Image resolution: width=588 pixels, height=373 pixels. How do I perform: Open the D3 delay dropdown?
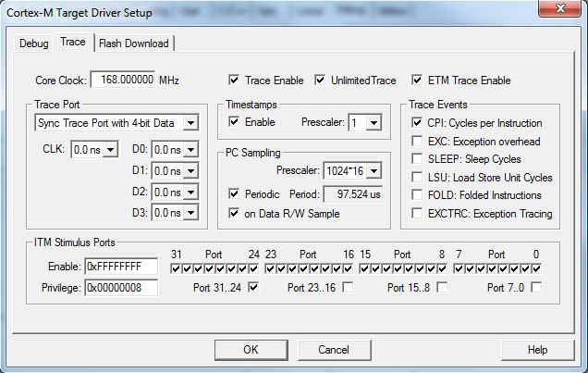click(190, 213)
